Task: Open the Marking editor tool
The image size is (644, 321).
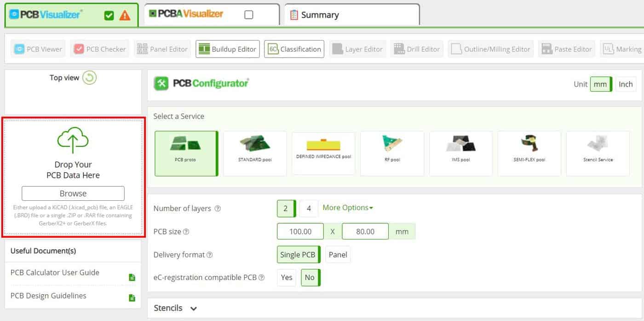Action: [622, 49]
